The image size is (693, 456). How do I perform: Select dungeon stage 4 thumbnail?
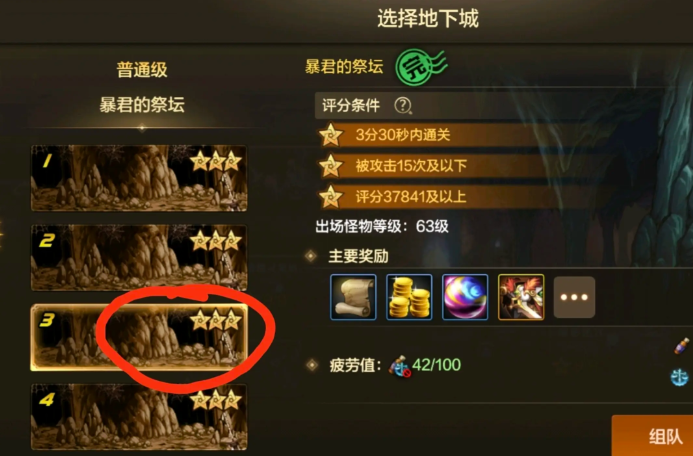tap(139, 417)
